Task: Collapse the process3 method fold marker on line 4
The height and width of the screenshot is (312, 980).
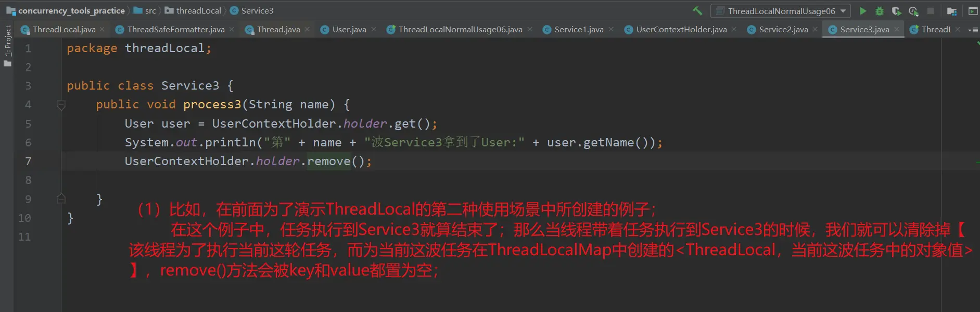Action: [x=61, y=105]
